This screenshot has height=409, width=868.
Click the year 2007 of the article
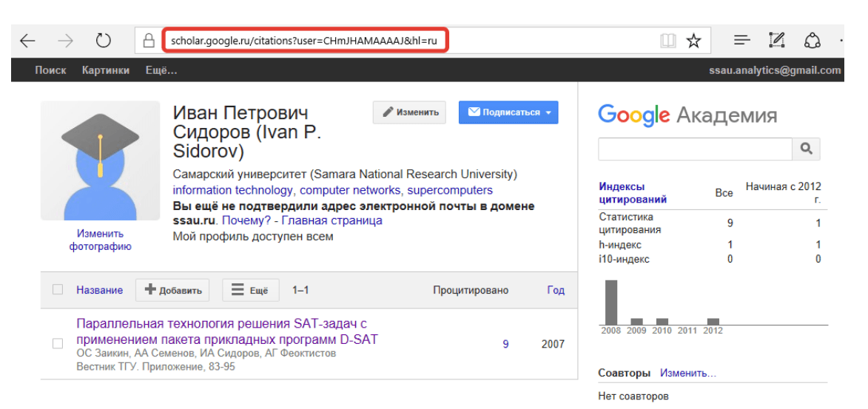point(553,344)
